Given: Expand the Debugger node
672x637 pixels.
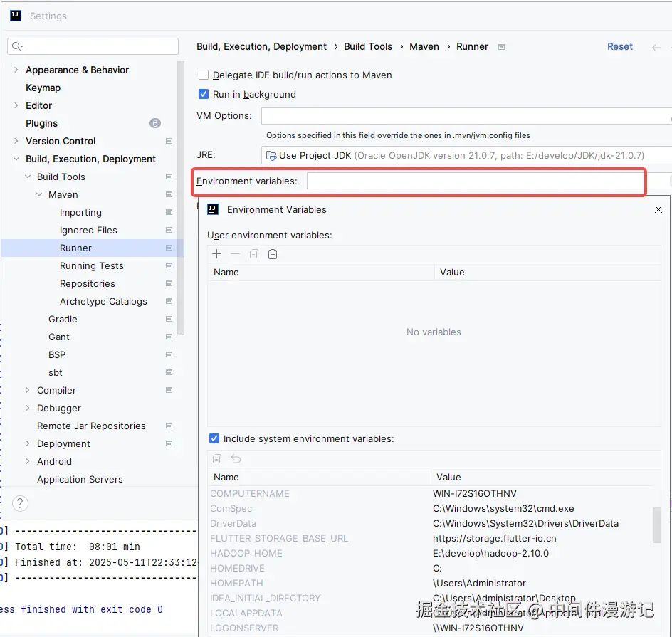Looking at the screenshot, I should tap(28, 408).
